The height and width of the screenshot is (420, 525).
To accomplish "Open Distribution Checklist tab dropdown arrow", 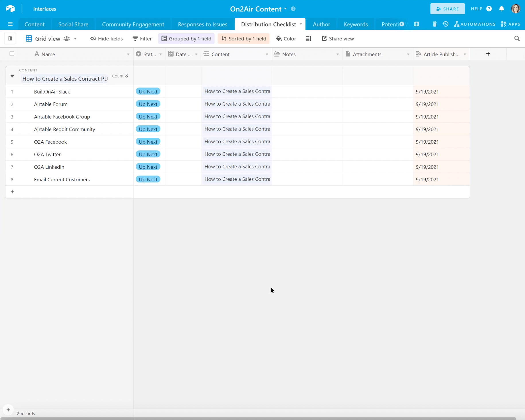I will click(301, 24).
